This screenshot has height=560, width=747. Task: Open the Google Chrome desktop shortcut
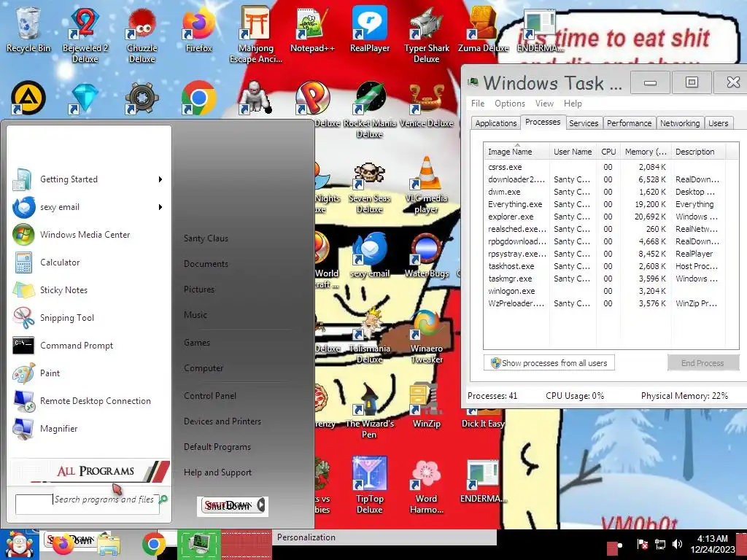[198, 98]
